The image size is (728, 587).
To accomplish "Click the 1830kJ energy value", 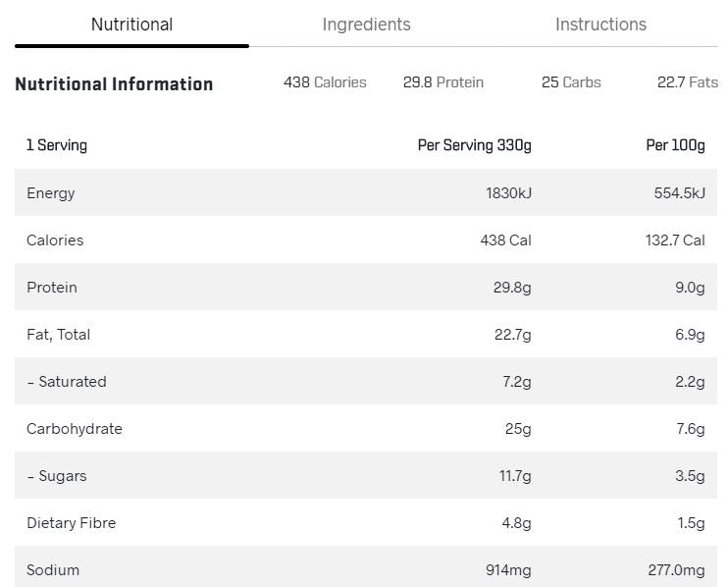I will pos(508,193).
